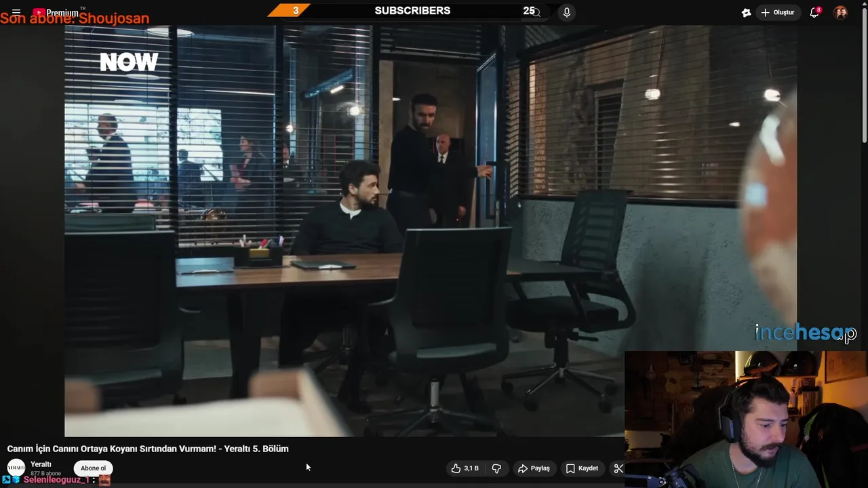Like the video with thumbs up
This screenshot has height=488, width=868.
point(465,468)
